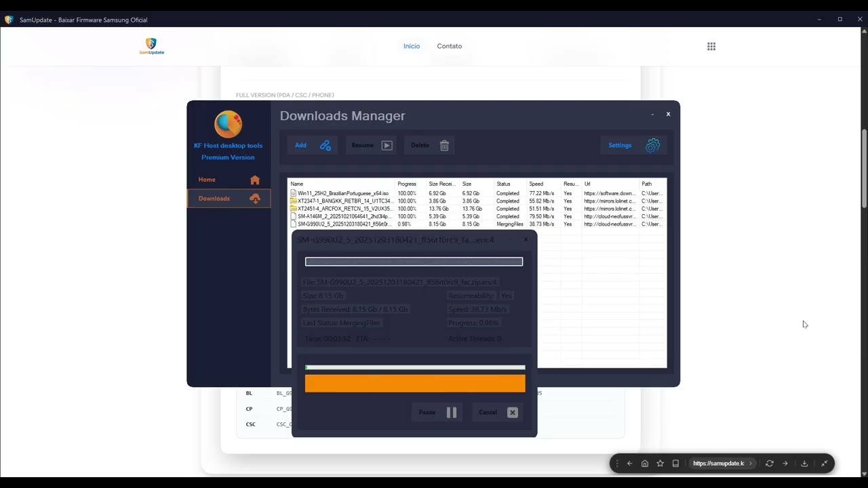Click the CSC row label on the page behind
This screenshot has height=488, width=868.
coord(250,424)
